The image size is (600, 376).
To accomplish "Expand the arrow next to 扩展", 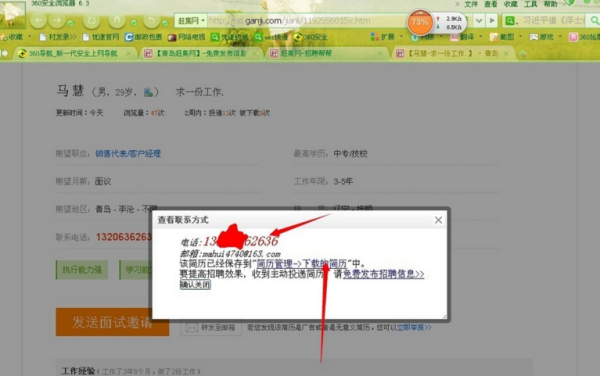I will 401,37.
